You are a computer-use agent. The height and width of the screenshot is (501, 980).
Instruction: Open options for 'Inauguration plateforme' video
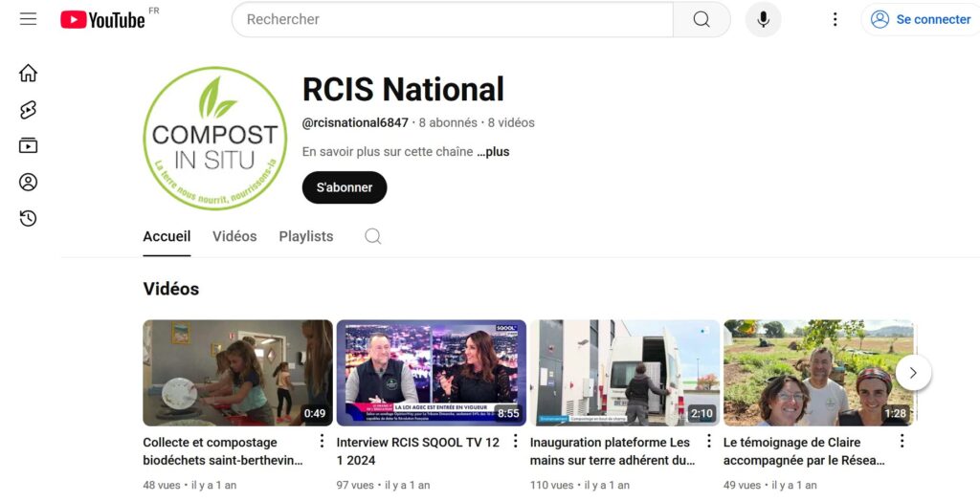pos(709,442)
